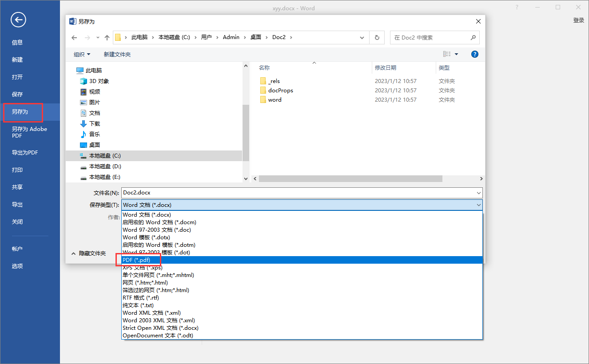
Task: Open the 下载 folder in sidebar
Action: click(x=94, y=124)
